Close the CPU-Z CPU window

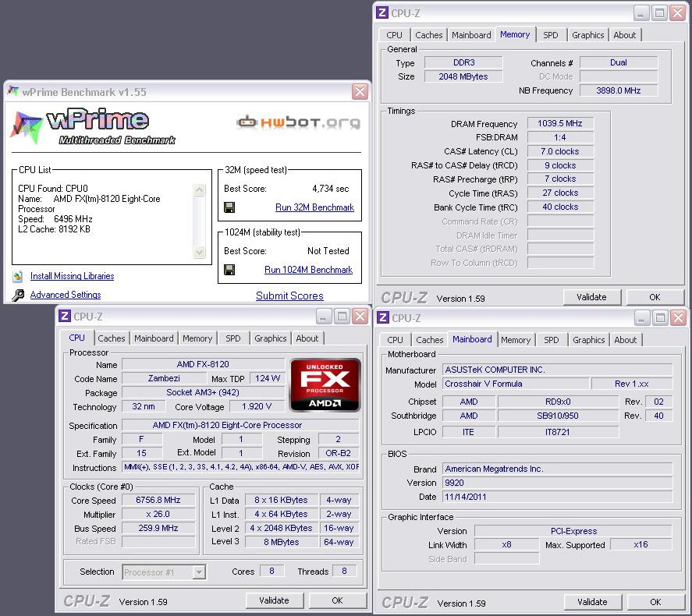click(x=360, y=316)
